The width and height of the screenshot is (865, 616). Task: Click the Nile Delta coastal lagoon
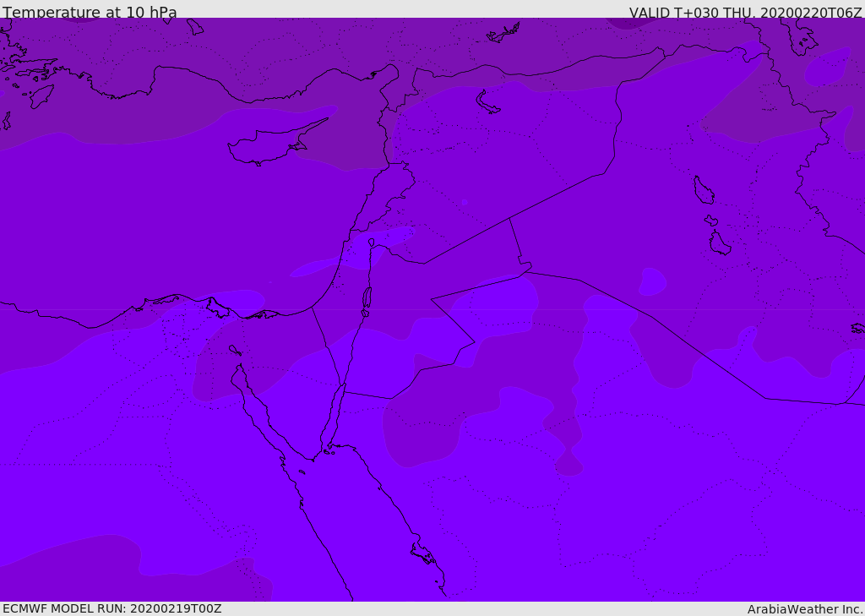(217, 308)
